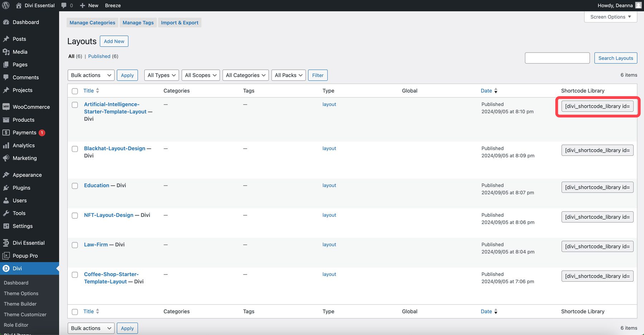Open the comments bubble in the admin bar
Image resolution: width=644 pixels, height=335 pixels.
(64, 5)
